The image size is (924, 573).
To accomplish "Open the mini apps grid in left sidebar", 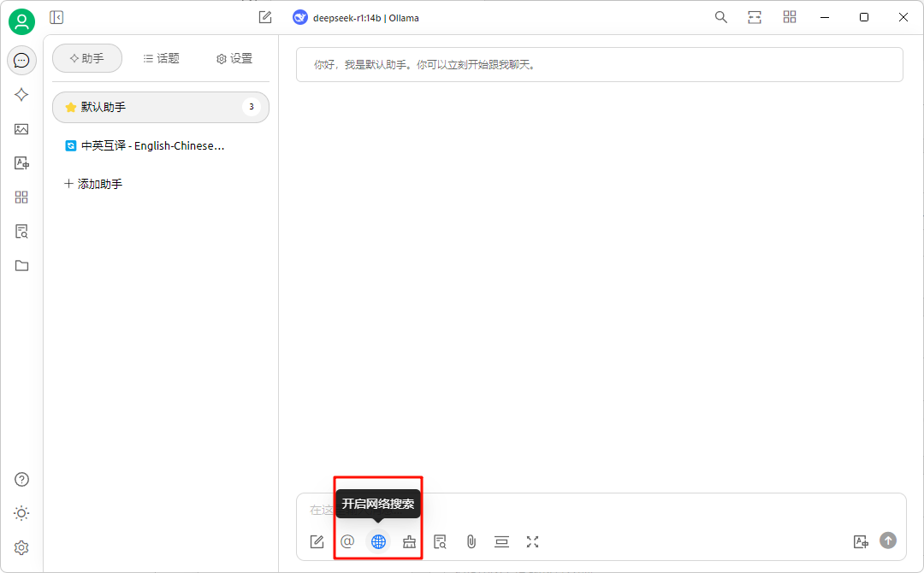I will click(x=21, y=198).
